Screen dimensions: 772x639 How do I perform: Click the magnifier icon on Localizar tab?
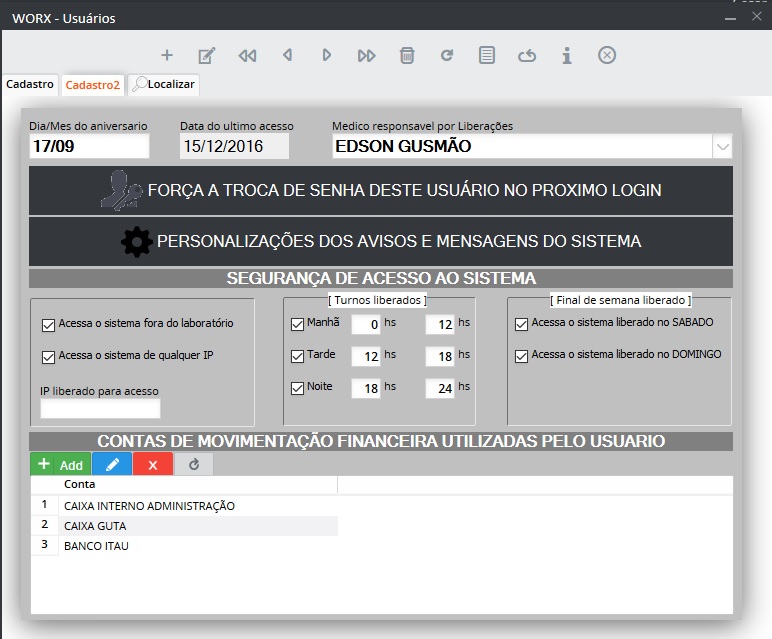pos(139,84)
